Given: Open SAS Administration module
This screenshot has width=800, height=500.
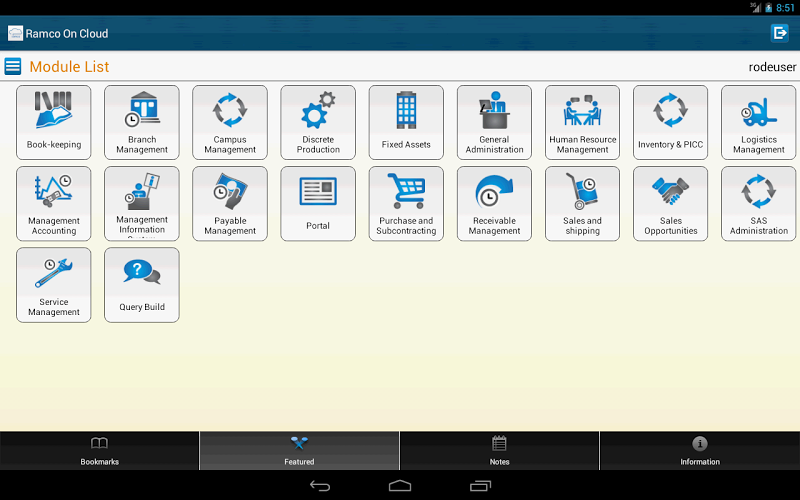Looking at the screenshot, I should tap(759, 204).
